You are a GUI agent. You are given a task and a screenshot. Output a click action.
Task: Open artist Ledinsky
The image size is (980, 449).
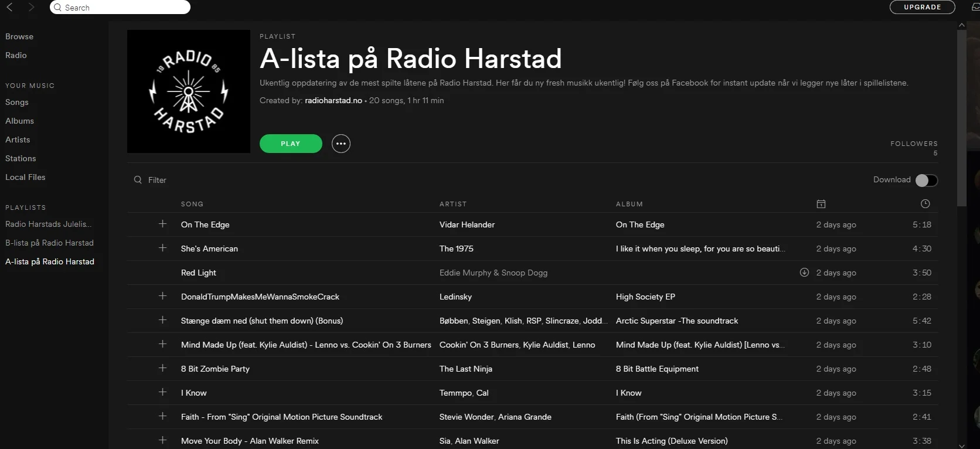tap(455, 297)
